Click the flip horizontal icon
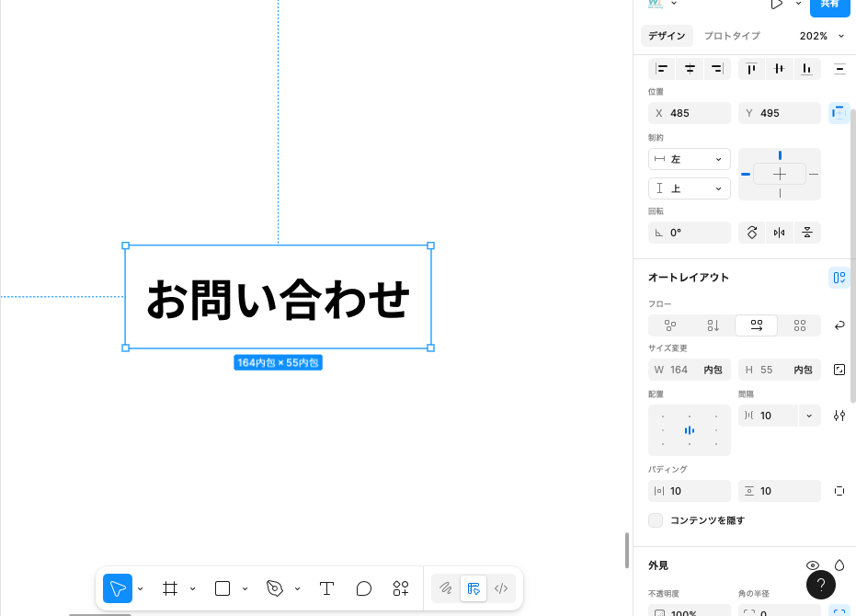 pyautogui.click(x=780, y=233)
